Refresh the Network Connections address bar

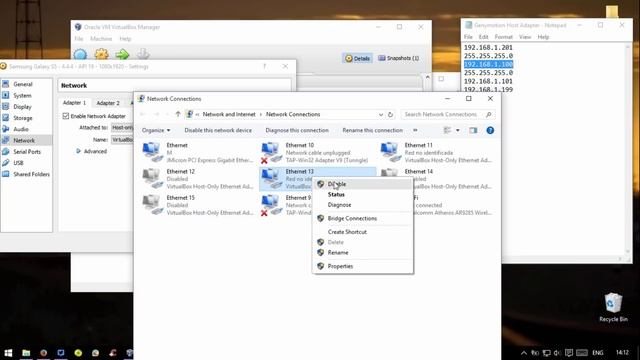point(390,114)
